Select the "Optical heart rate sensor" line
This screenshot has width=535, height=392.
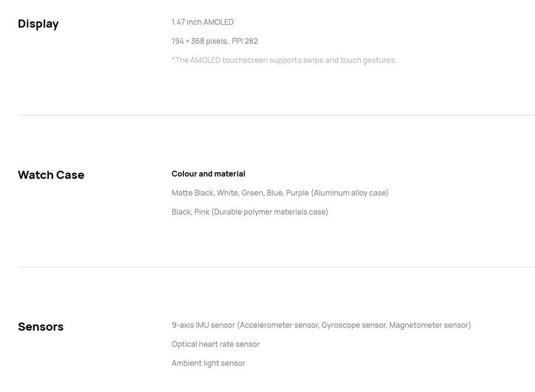tap(216, 343)
